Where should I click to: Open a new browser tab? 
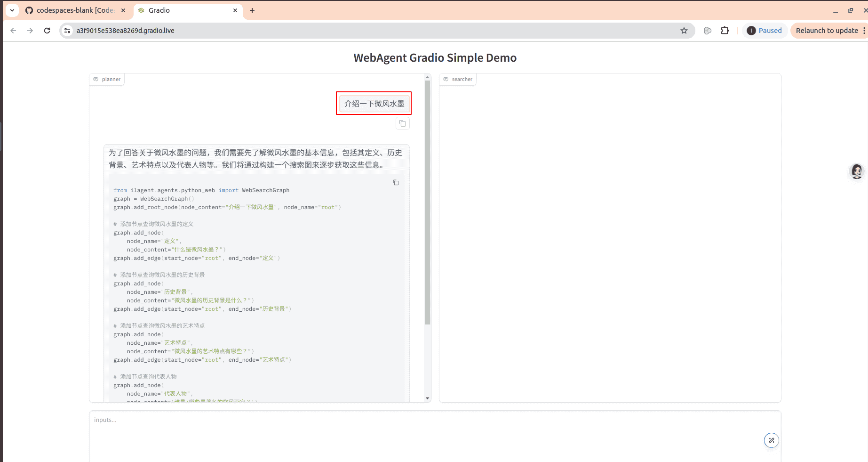pyautogui.click(x=252, y=10)
